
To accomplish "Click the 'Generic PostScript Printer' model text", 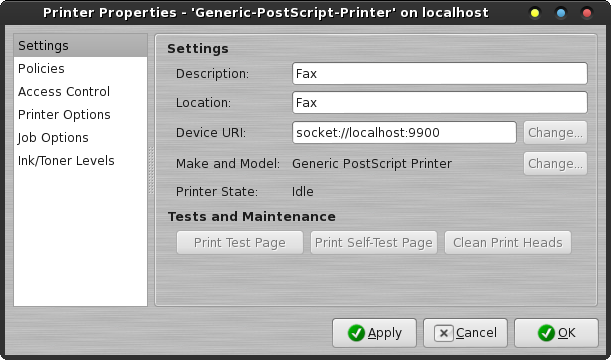I will coord(372,164).
